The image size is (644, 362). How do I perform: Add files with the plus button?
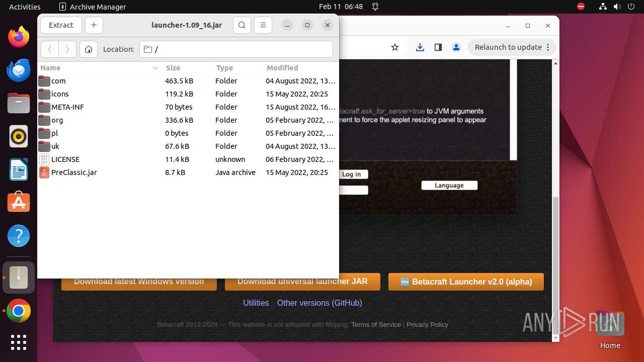point(94,25)
